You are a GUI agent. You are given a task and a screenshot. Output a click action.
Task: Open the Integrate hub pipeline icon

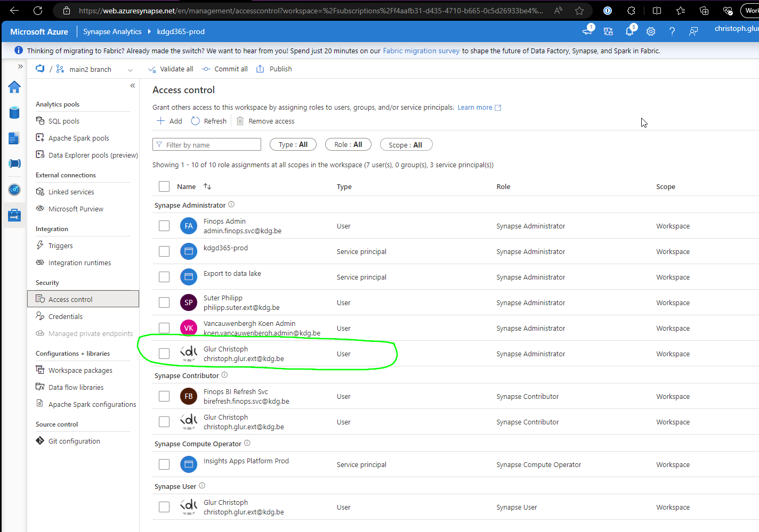tap(14, 163)
